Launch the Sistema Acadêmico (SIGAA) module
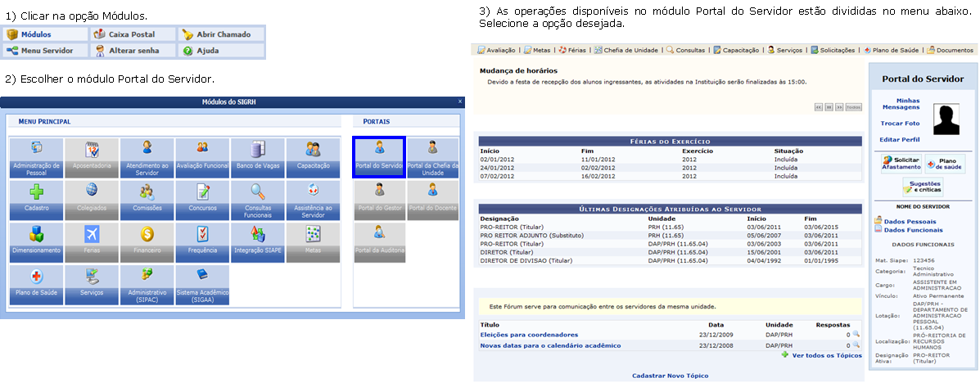The image size is (980, 383). (201, 283)
